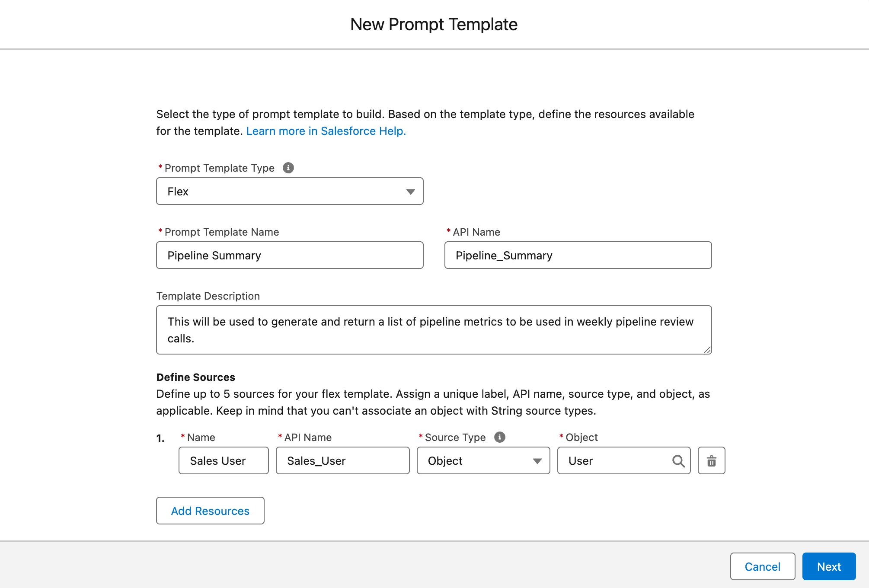Open the Prompt Template Type Flex dropdown
This screenshot has height=588, width=869.
290,192
